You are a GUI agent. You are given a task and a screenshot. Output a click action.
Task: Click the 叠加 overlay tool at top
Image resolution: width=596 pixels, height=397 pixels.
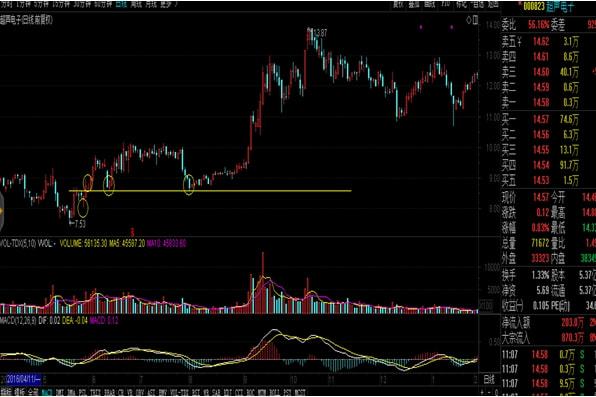[x=414, y=4]
